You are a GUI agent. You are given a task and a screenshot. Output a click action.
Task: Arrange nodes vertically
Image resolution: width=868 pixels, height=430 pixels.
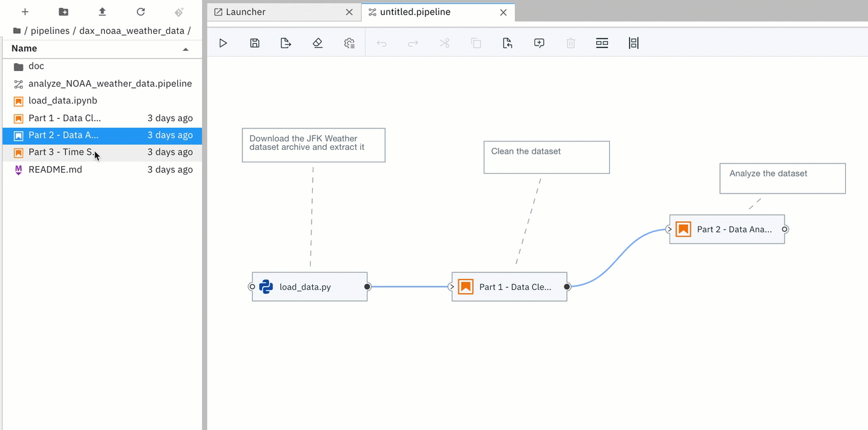pyautogui.click(x=633, y=43)
